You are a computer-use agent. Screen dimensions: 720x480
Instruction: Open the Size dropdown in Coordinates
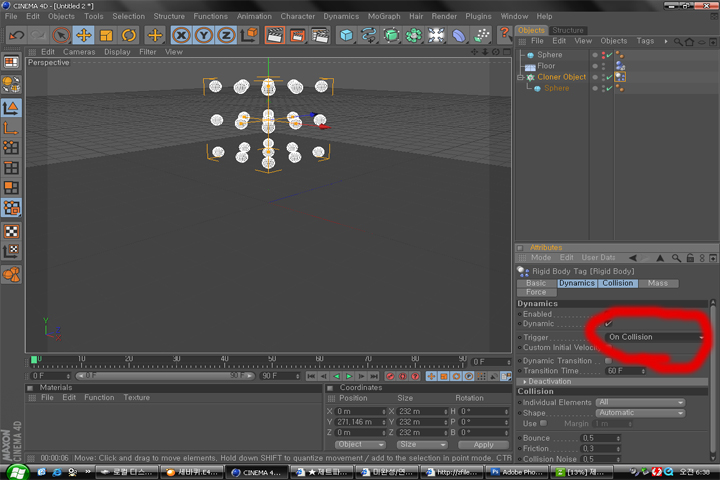click(x=421, y=445)
